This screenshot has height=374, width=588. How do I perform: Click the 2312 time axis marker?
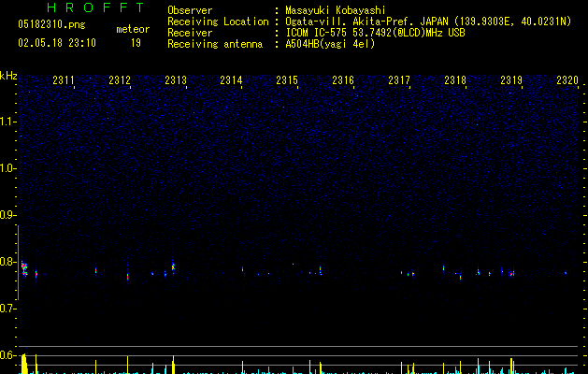pyautogui.click(x=120, y=80)
